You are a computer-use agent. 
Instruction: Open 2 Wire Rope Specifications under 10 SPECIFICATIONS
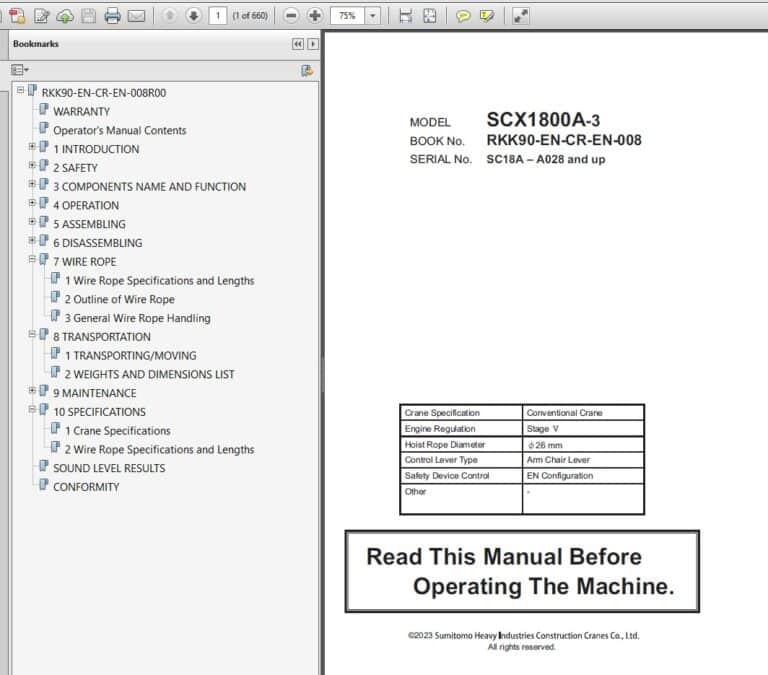coord(159,450)
